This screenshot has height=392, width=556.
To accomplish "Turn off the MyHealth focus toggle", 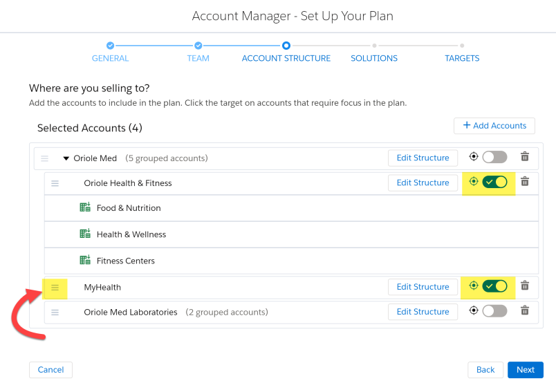I will (494, 286).
